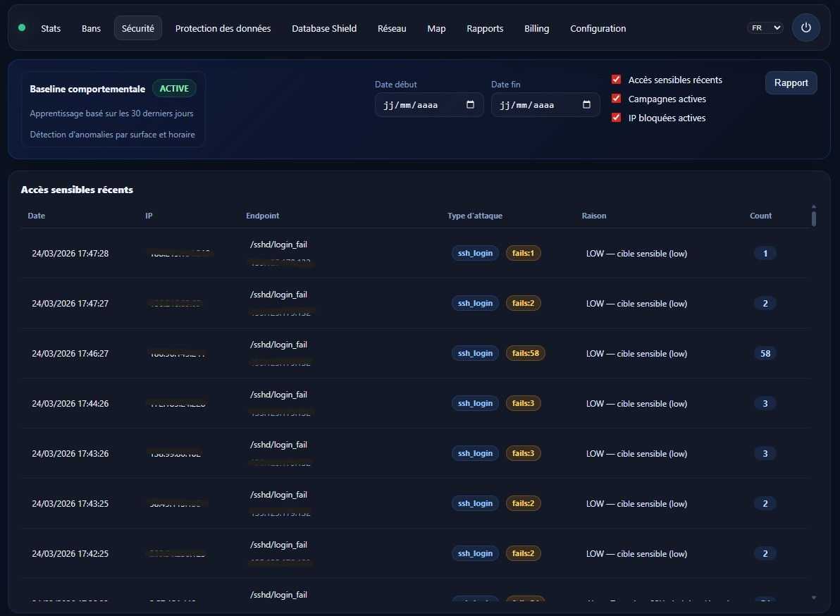This screenshot has height=616, width=840.
Task: Open calendar picker in Date début field
Action: pos(471,105)
